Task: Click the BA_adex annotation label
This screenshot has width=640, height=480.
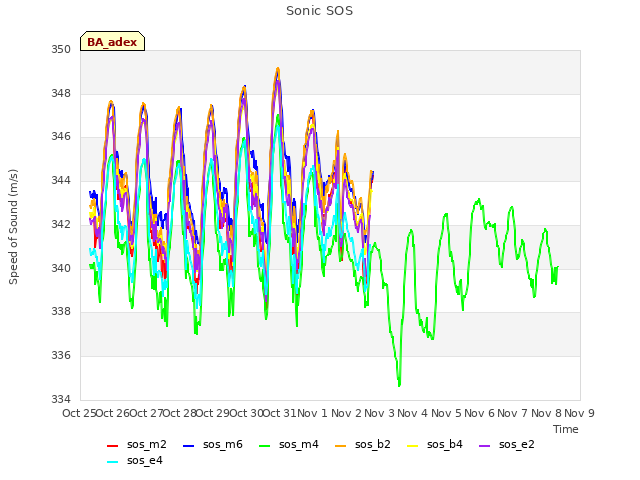Action: pyautogui.click(x=112, y=41)
